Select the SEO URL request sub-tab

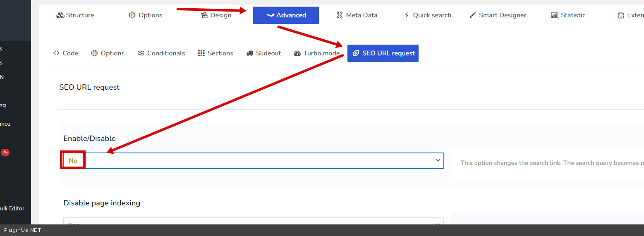point(383,53)
